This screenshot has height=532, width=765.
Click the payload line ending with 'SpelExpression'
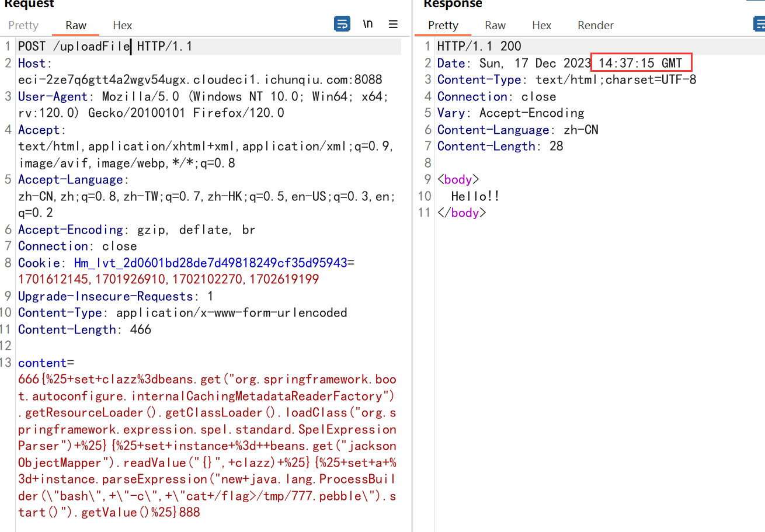[x=207, y=429]
